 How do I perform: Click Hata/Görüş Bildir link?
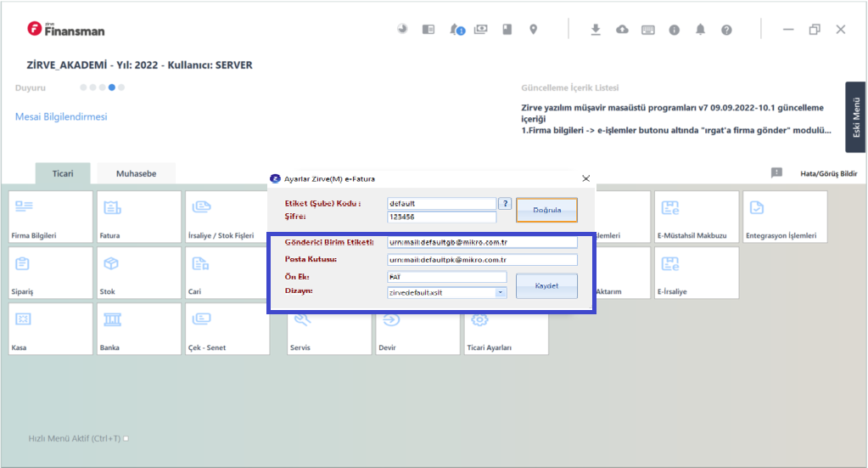(829, 173)
